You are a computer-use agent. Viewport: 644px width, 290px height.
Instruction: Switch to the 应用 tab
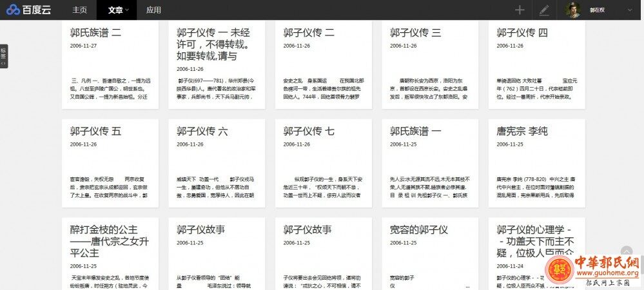click(x=153, y=10)
